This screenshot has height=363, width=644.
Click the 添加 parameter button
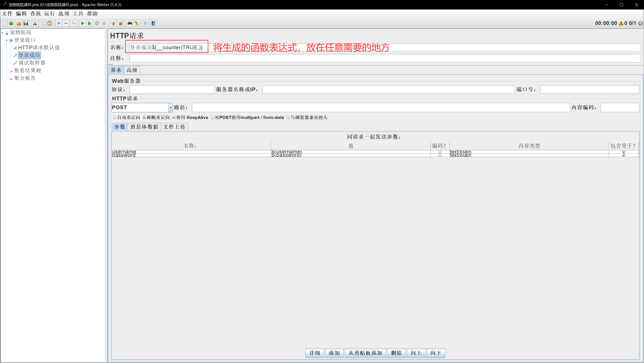click(334, 353)
